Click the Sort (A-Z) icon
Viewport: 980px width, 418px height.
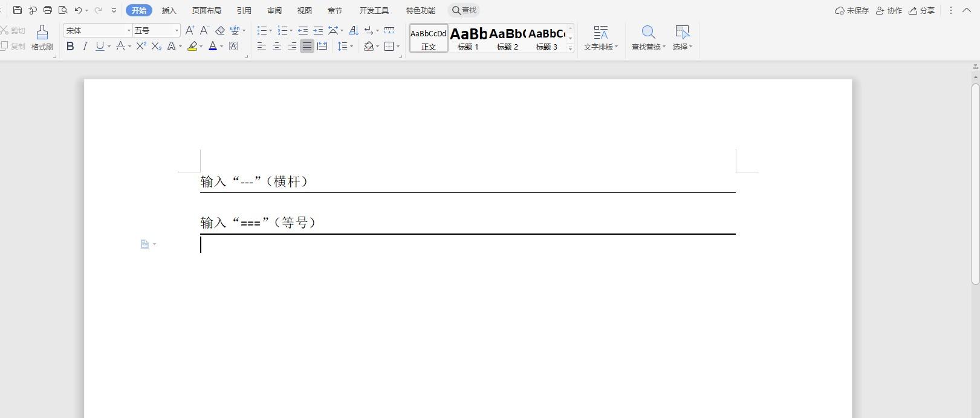coord(354,30)
